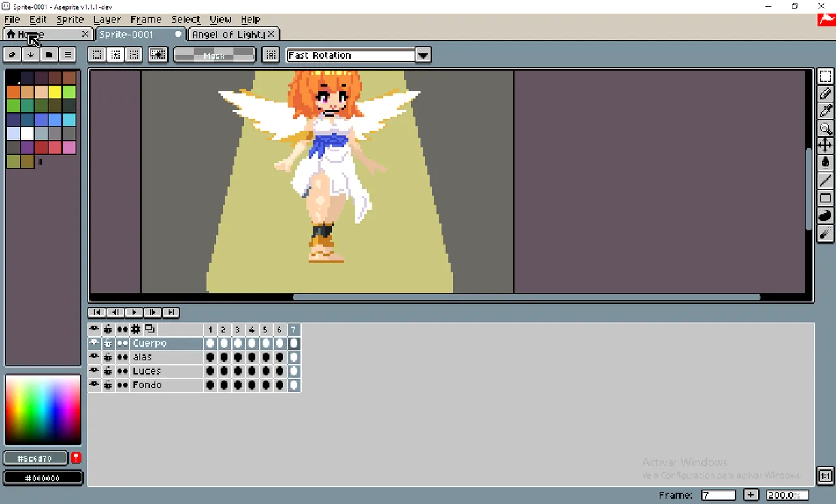This screenshot has width=836, height=504.
Task: Open the rotation algorithm dropdown arrow
Action: pos(423,55)
